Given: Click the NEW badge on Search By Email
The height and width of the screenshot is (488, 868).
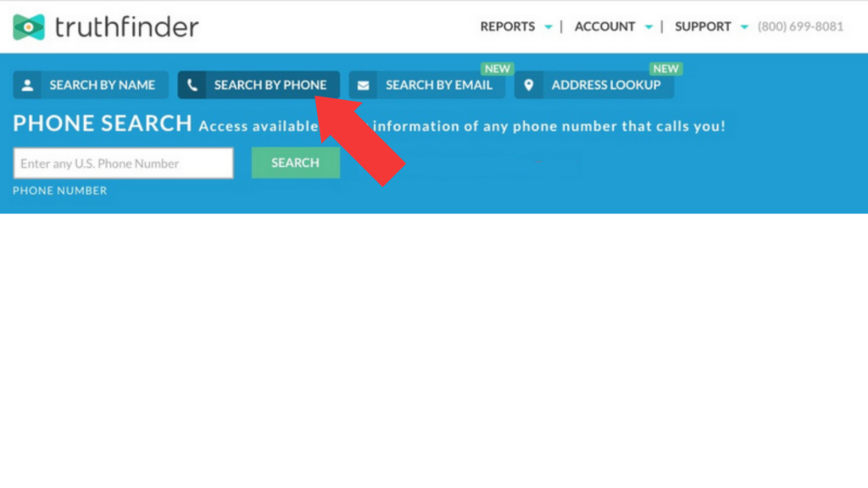Looking at the screenshot, I should (x=497, y=69).
